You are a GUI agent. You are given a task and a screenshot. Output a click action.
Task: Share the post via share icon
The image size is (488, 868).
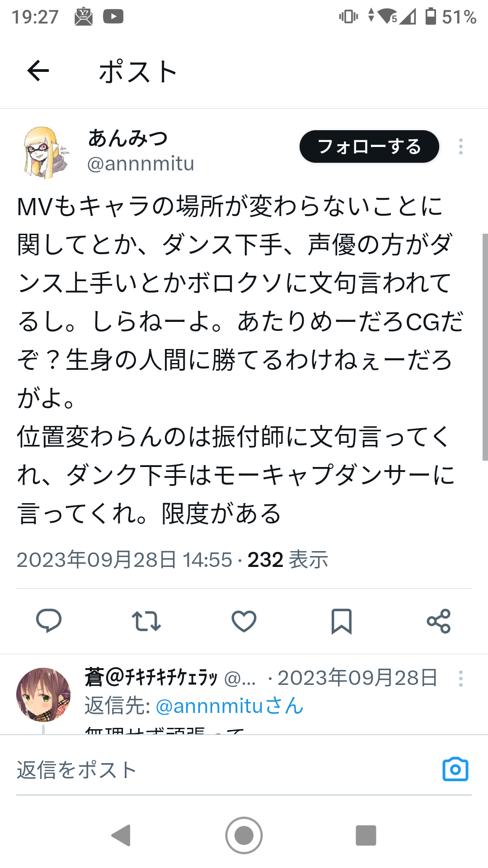coord(439,621)
